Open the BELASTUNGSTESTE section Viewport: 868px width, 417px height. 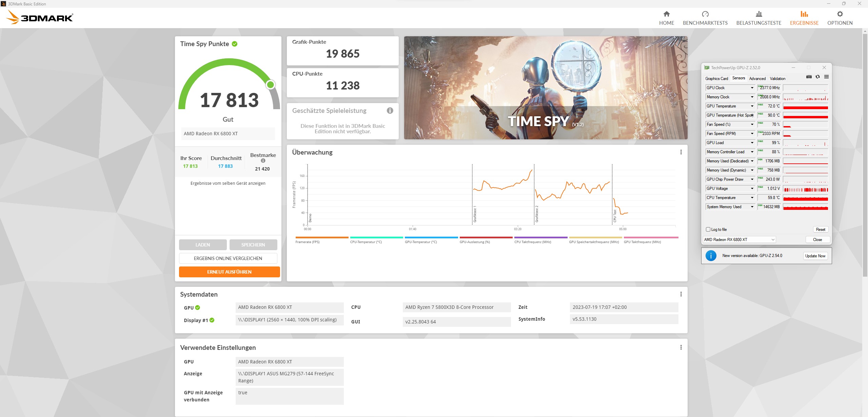pyautogui.click(x=758, y=18)
